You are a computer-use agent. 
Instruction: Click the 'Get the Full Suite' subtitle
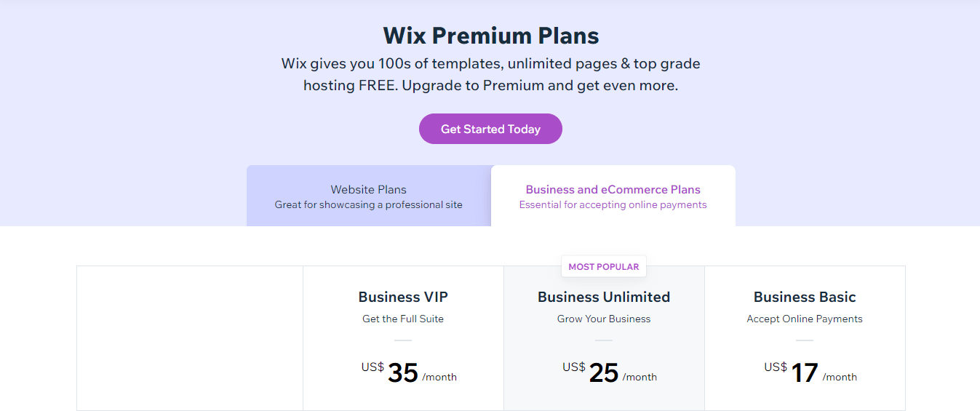point(403,319)
